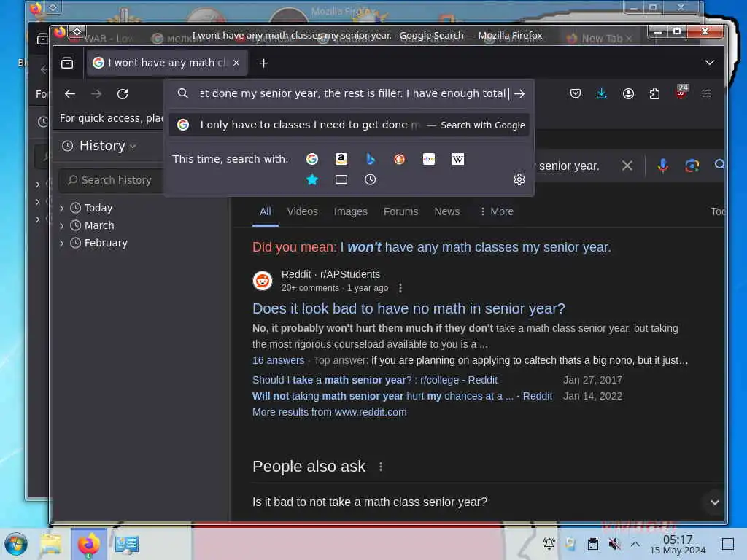Close the 'I wont have any math' tab

tap(236, 63)
